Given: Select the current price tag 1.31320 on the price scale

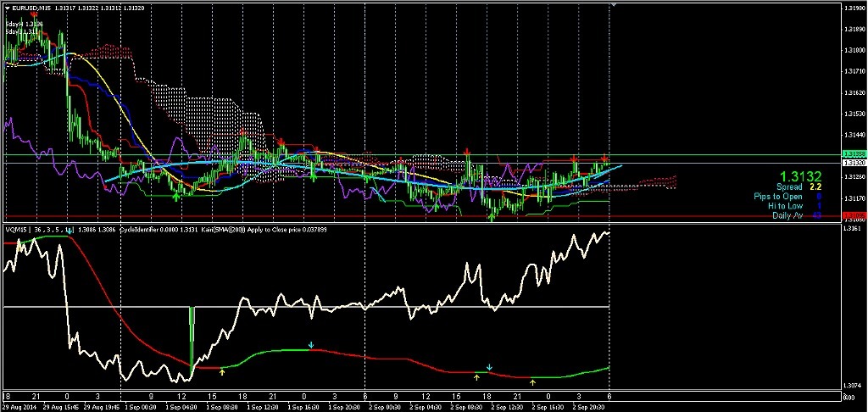Looking at the screenshot, I should coord(854,161).
